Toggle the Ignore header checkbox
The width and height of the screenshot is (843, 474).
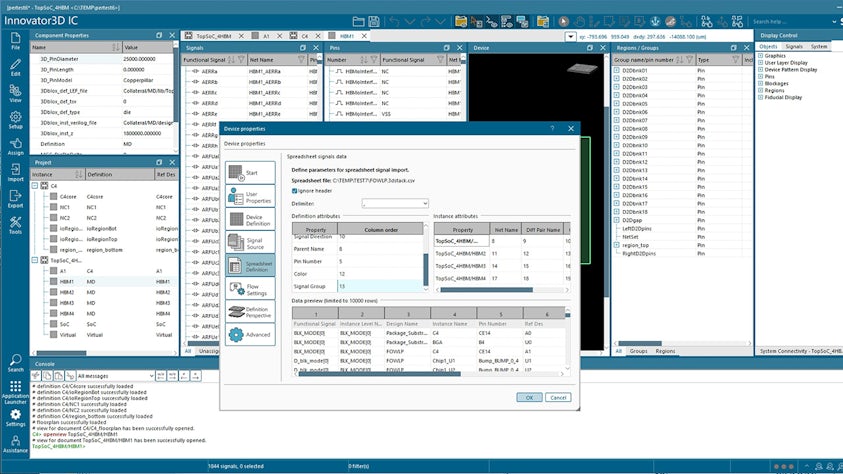pos(294,191)
